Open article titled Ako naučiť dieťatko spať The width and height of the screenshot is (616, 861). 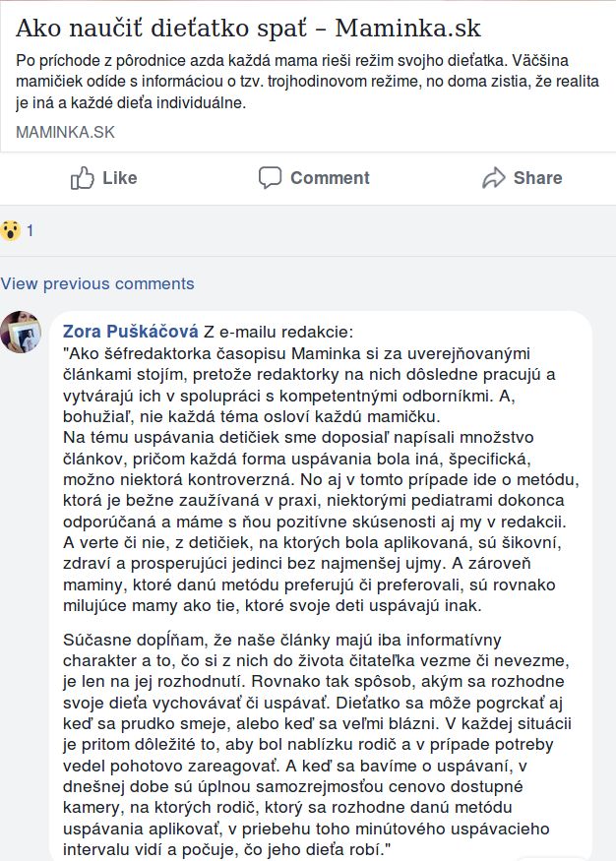tap(248, 28)
